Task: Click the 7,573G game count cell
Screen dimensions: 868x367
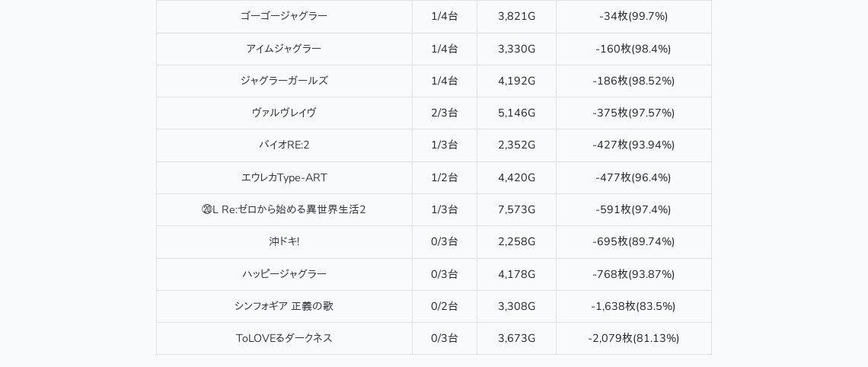Action: click(516, 209)
